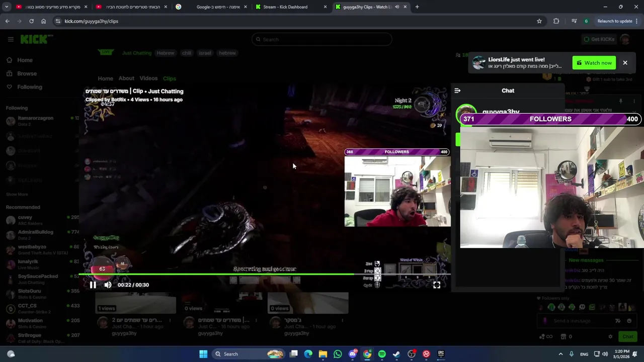Open Steam from the taskbar
The height and width of the screenshot is (362, 644).
(x=396, y=354)
